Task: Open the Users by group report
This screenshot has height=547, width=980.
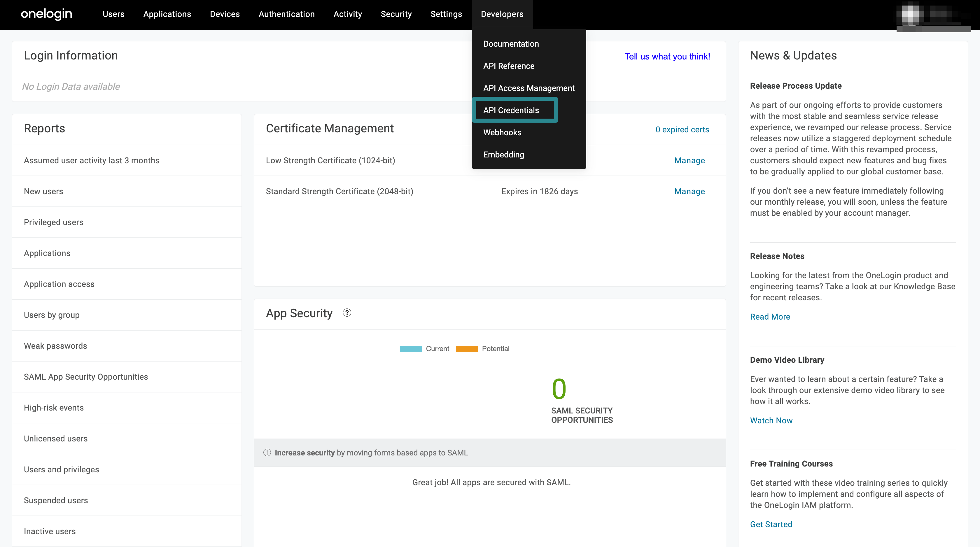Action: point(127,315)
